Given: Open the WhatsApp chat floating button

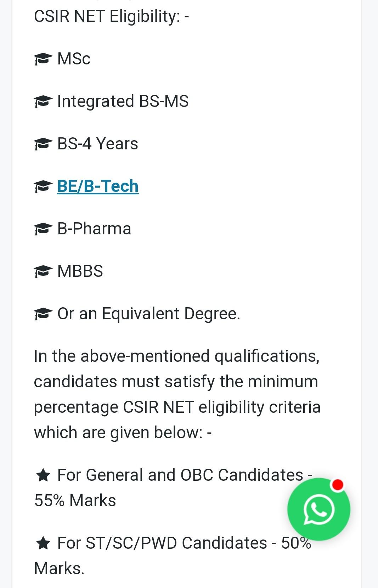Looking at the screenshot, I should (x=318, y=509).
